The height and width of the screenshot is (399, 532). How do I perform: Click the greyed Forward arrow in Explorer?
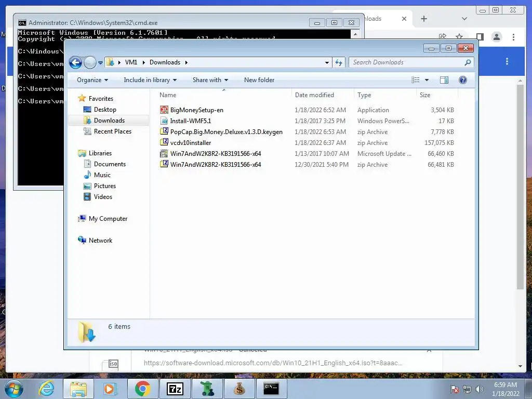click(x=90, y=62)
